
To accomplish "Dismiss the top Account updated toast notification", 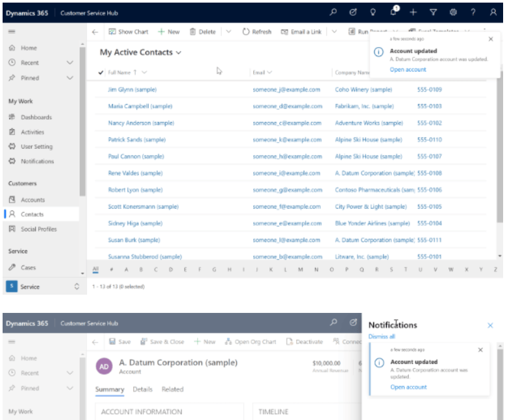I will 490,39.
